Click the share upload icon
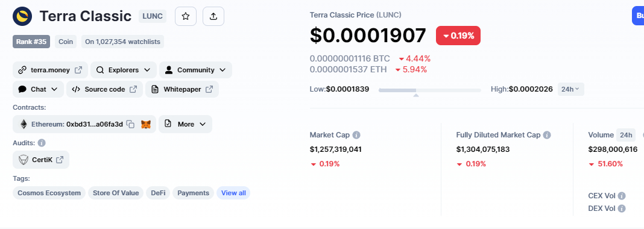The image size is (644, 229). (213, 16)
